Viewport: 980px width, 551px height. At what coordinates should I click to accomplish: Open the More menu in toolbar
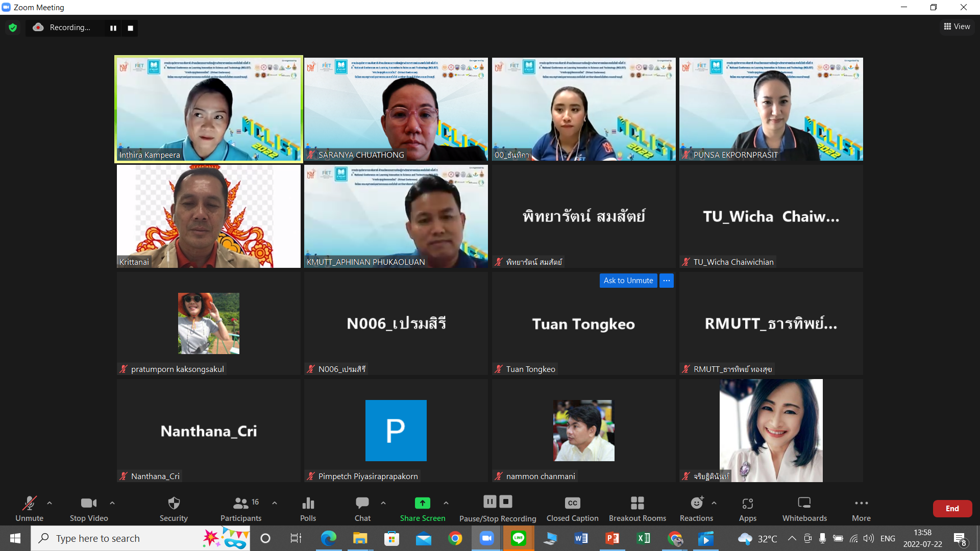[861, 509]
